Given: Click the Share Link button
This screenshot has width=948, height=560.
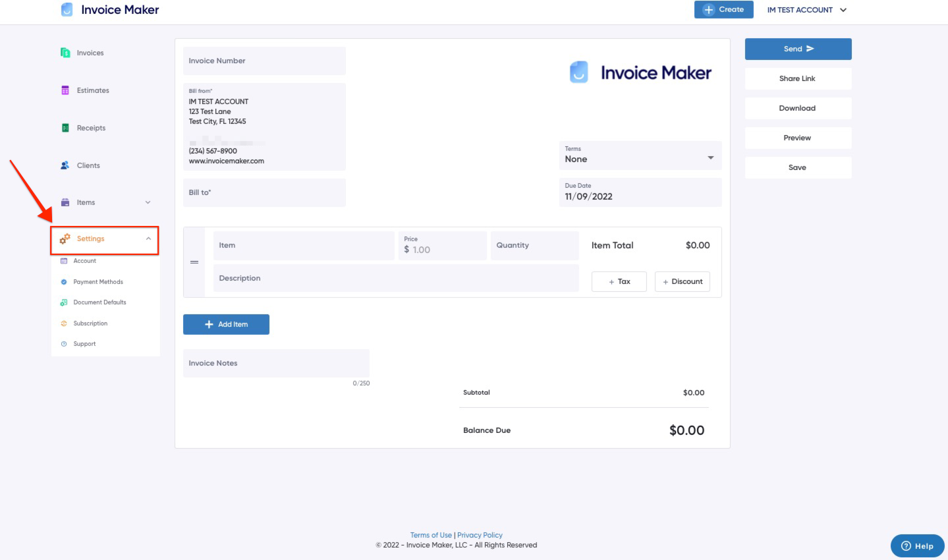Looking at the screenshot, I should (x=798, y=78).
